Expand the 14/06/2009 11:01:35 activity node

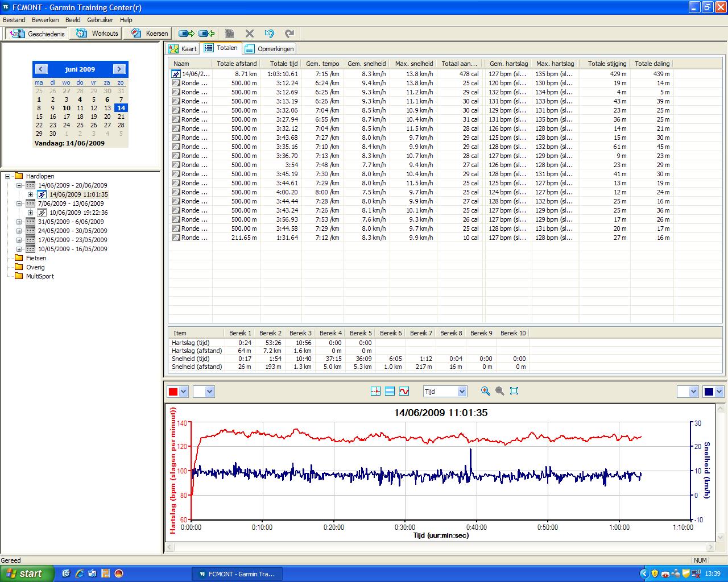click(30, 194)
